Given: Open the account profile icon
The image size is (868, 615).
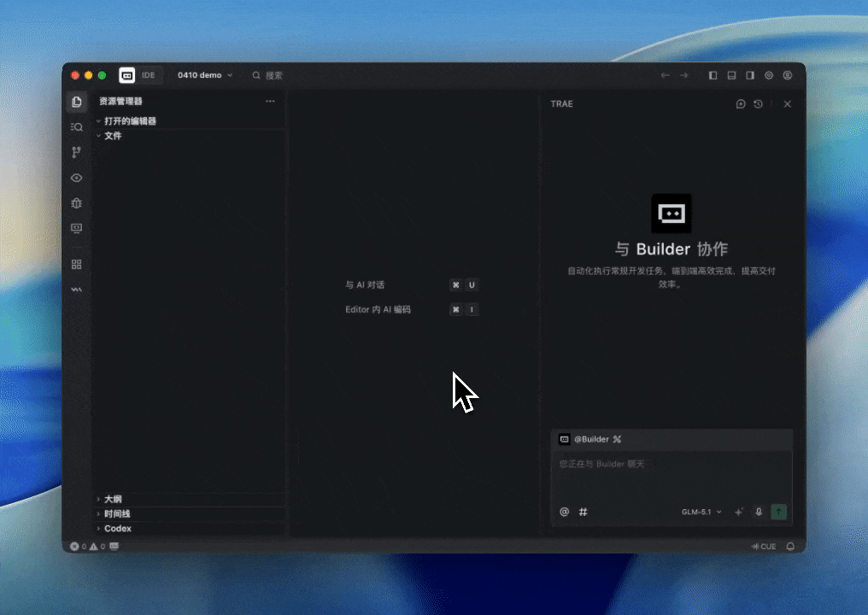Looking at the screenshot, I should (x=787, y=75).
